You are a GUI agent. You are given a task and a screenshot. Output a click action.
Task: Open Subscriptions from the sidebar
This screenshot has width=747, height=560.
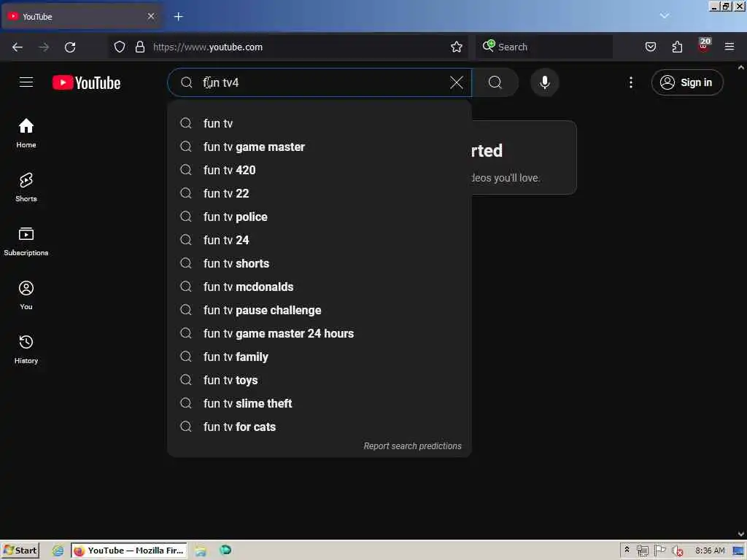(x=26, y=241)
